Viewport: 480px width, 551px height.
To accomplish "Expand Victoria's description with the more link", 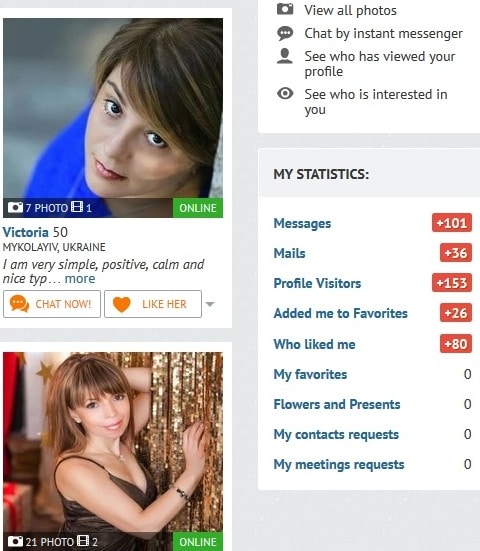I will pos(80,279).
